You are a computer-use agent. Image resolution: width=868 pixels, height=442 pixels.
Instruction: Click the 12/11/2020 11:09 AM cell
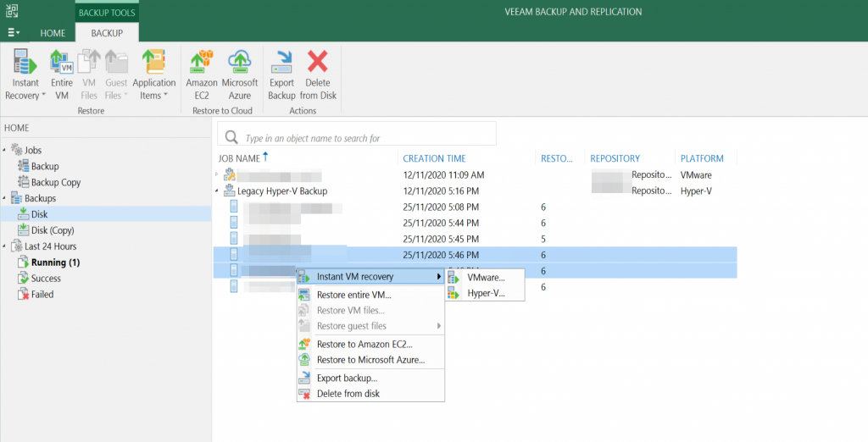click(x=443, y=174)
